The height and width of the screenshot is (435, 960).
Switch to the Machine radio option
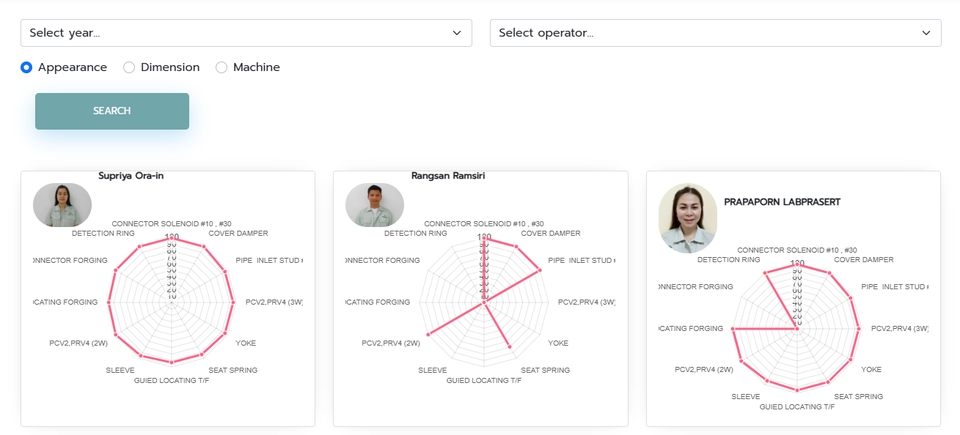[x=222, y=67]
